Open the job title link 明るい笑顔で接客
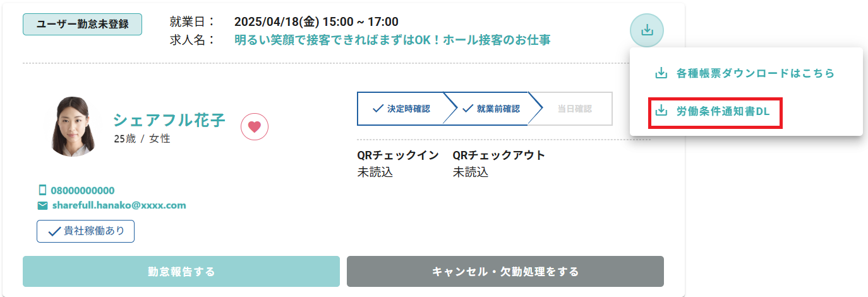 392,40
